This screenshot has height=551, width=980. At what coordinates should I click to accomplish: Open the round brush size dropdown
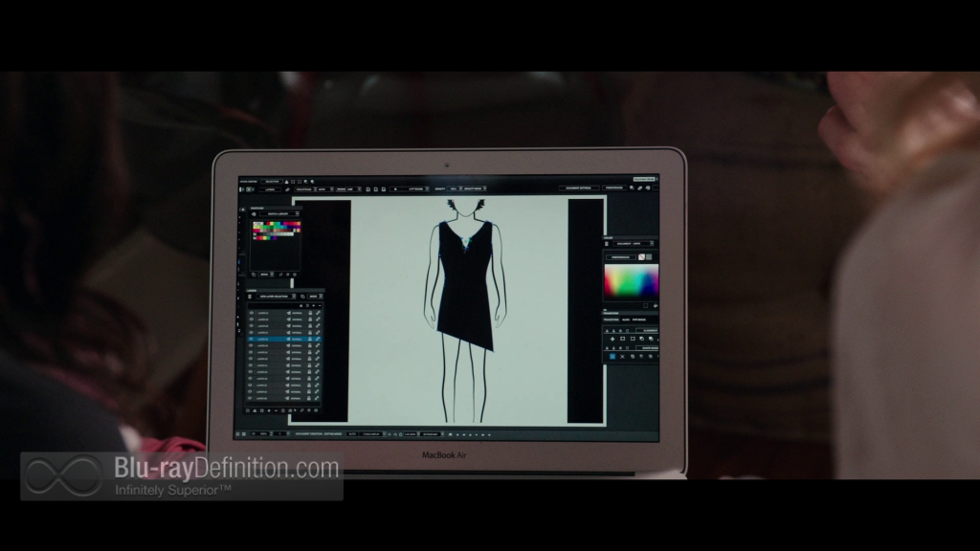pyautogui.click(x=410, y=189)
